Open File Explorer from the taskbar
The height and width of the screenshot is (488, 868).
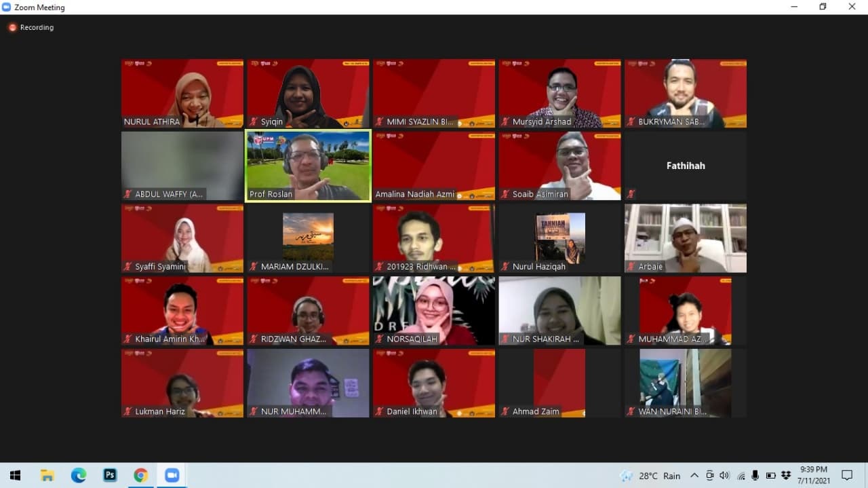[47, 475]
